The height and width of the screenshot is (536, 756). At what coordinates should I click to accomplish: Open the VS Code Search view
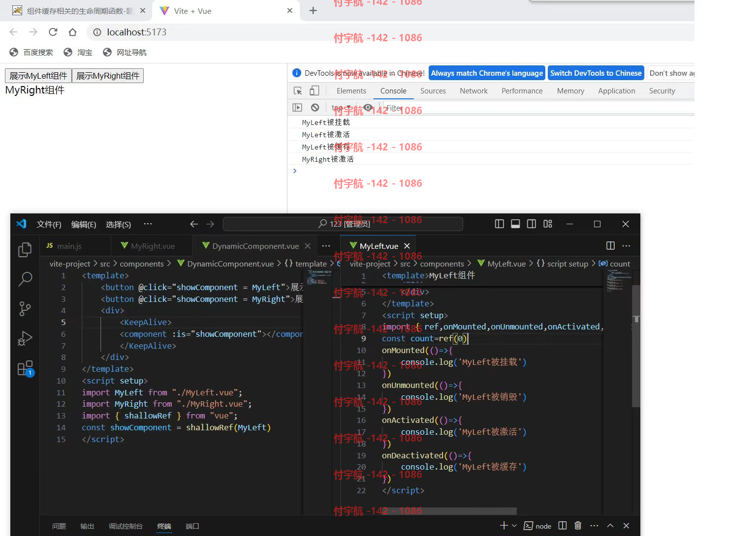tap(25, 279)
